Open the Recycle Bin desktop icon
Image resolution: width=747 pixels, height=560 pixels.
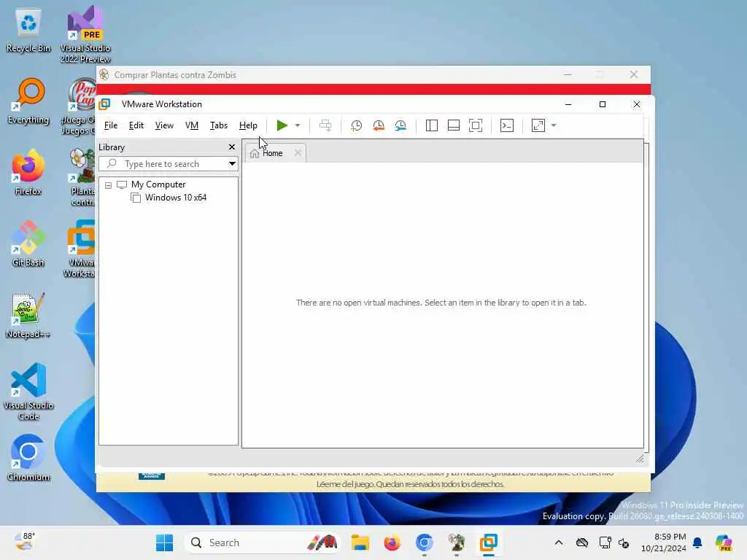pos(28,31)
